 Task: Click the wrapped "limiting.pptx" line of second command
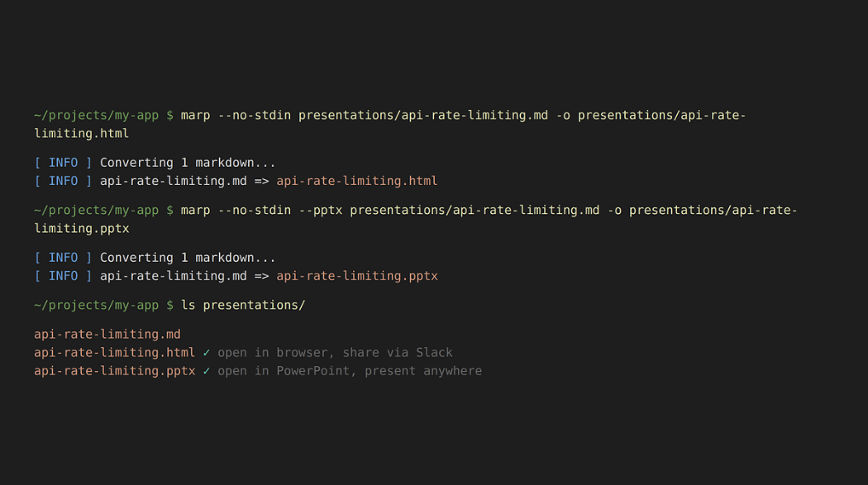click(81, 228)
